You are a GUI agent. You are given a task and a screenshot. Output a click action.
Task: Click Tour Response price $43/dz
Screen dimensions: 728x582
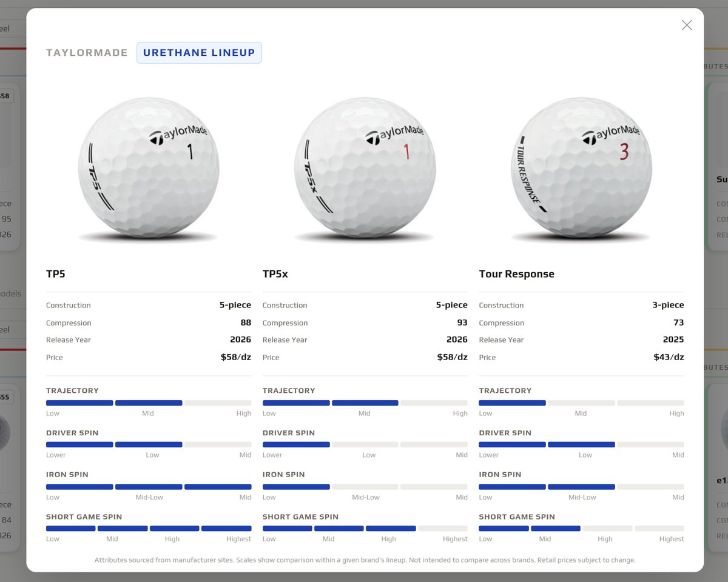[x=669, y=357]
